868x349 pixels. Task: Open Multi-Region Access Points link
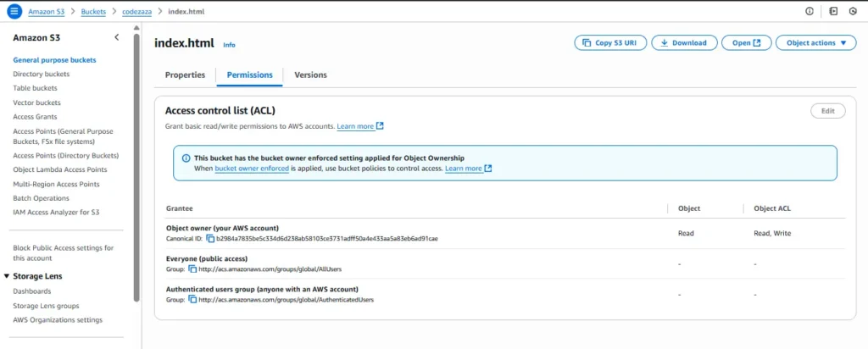56,184
